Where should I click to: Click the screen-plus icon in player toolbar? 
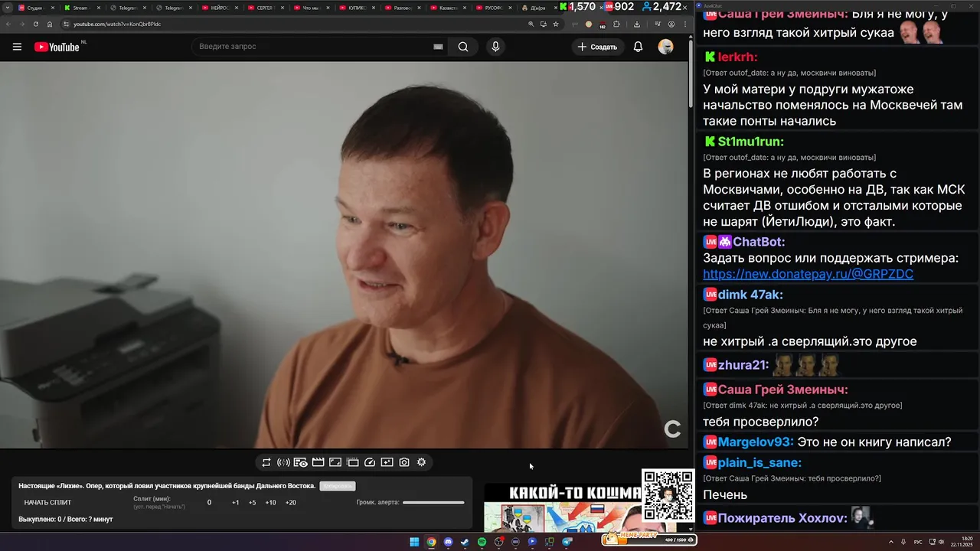point(387,462)
